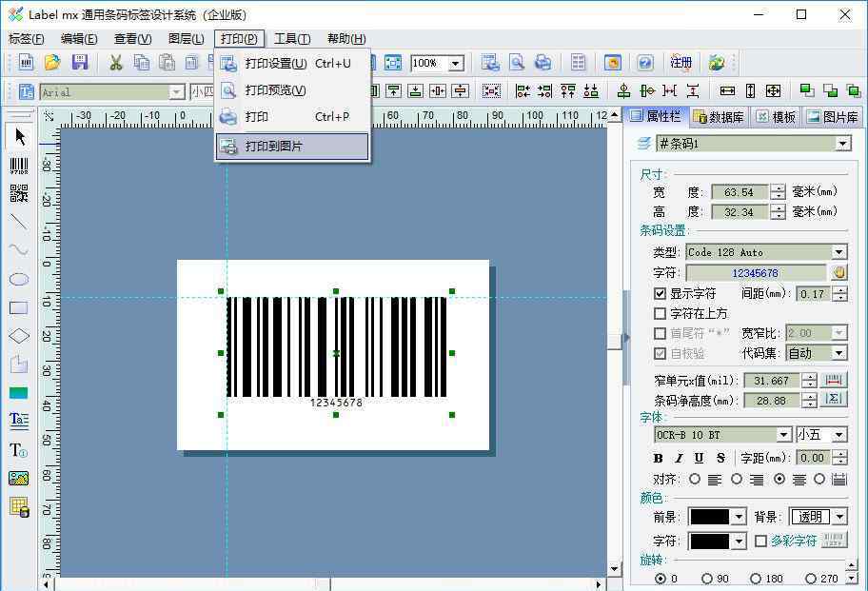Switch to the 数据库 tab
Screen dimensions: 868x591
[720, 117]
